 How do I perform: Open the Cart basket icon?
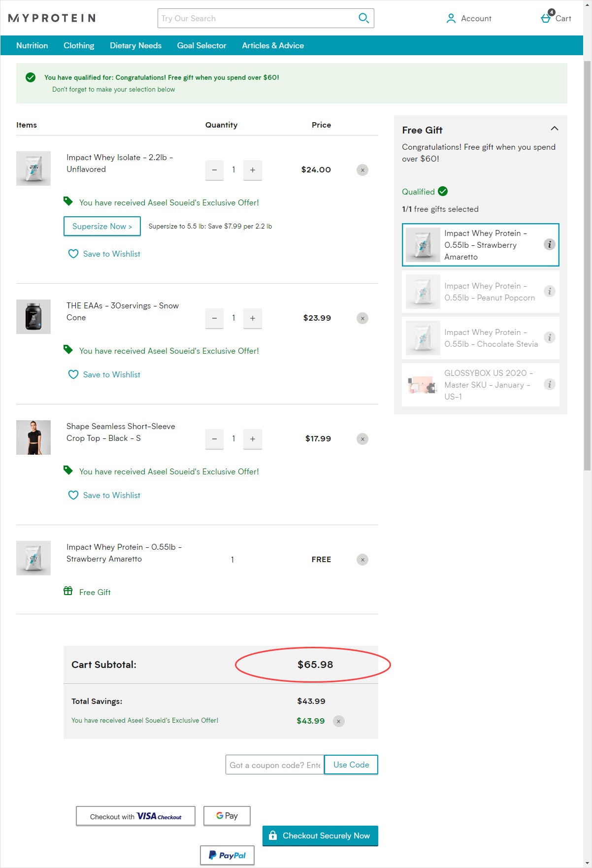[x=546, y=18]
